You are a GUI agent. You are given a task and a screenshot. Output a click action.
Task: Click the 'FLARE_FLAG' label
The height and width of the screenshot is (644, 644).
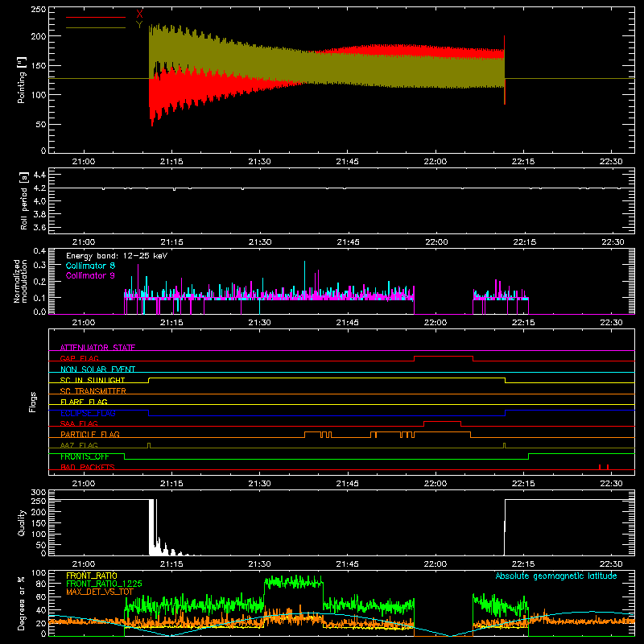(x=84, y=402)
